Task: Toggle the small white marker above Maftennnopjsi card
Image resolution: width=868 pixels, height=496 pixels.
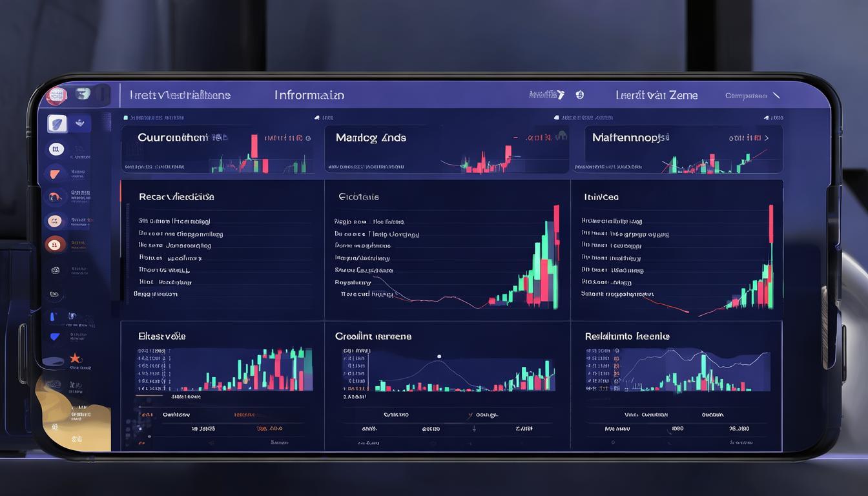Action: click(555, 118)
